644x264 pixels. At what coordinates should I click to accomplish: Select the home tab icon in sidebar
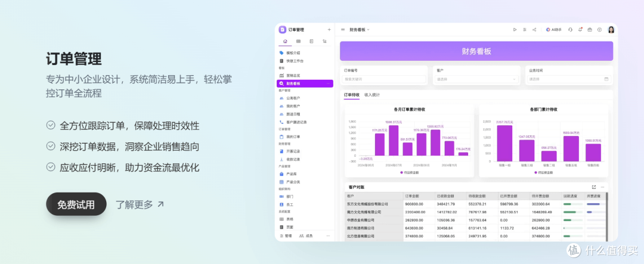[x=285, y=41]
